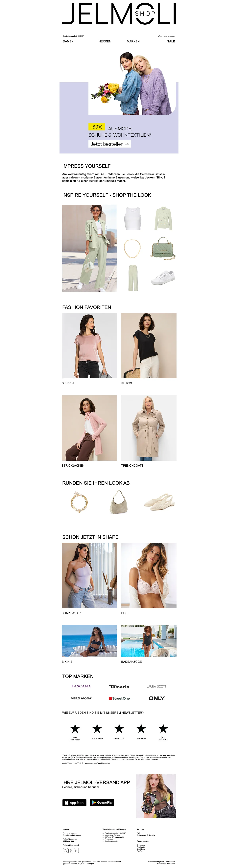238x868 pixels.
Task: Follow the 'Webversion anzeigen' link
Action: pos(167,36)
